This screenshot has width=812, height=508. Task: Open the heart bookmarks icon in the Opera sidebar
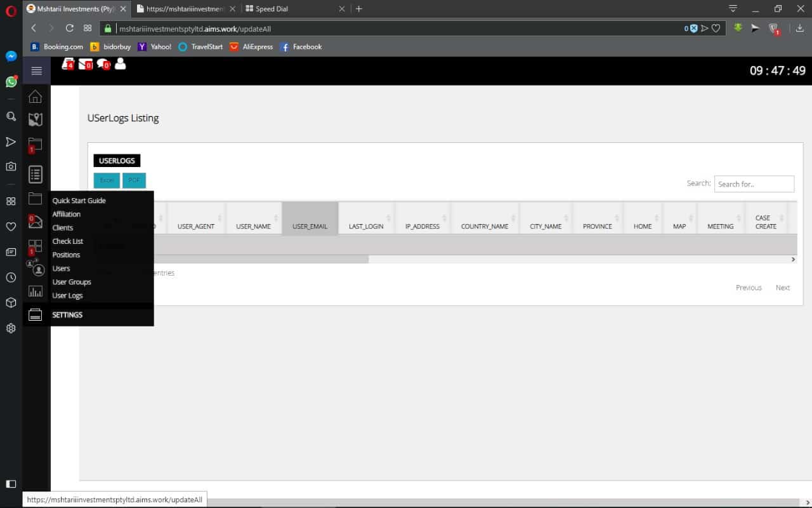point(11,227)
